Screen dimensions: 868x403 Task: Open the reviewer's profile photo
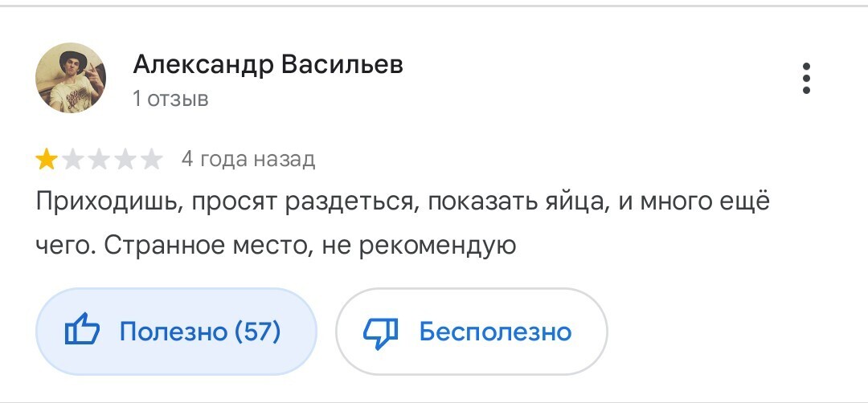pyautogui.click(x=71, y=78)
